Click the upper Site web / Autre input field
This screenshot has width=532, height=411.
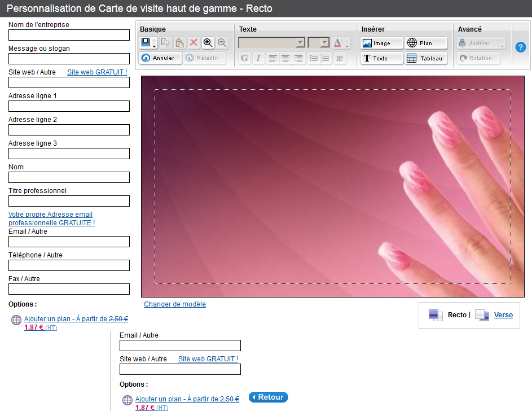tap(69, 82)
